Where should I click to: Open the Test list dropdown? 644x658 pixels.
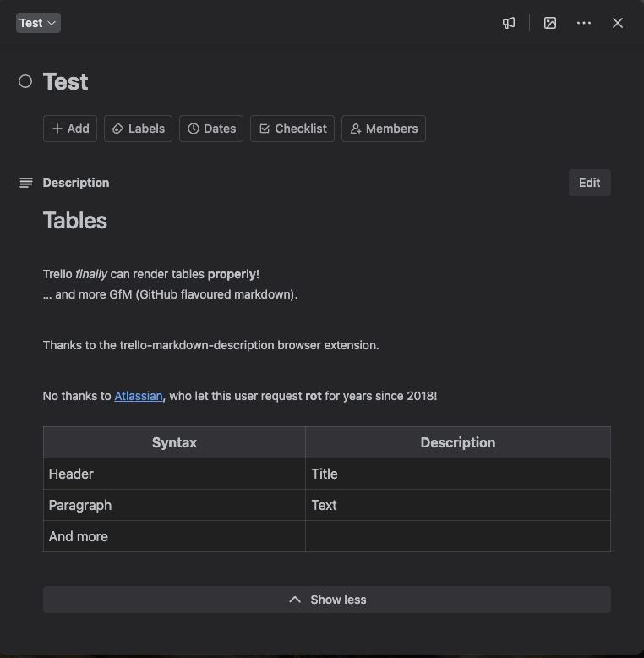click(x=38, y=23)
